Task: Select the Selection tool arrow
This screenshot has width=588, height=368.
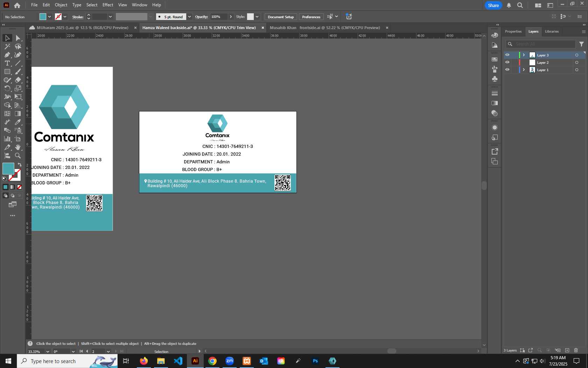Action: [x=7, y=38]
